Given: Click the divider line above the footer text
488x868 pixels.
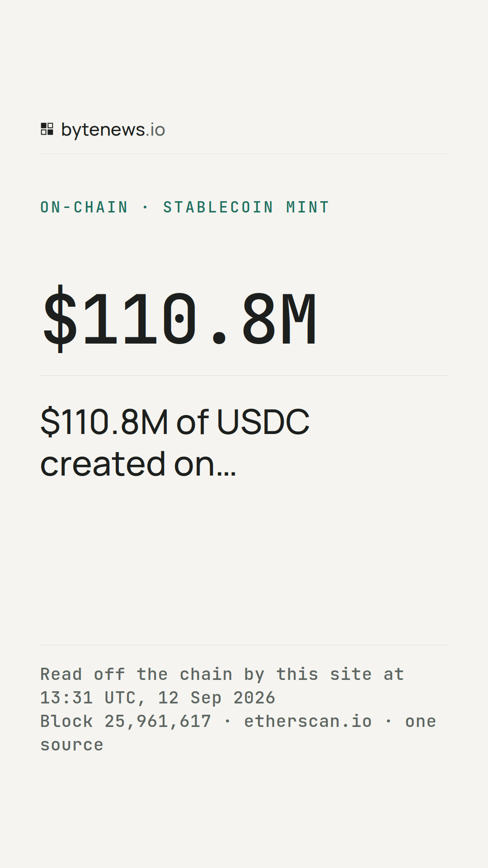Looking at the screenshot, I should pos(244,645).
